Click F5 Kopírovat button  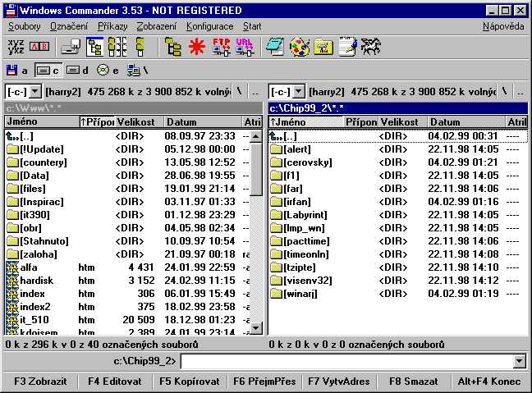pos(190,382)
